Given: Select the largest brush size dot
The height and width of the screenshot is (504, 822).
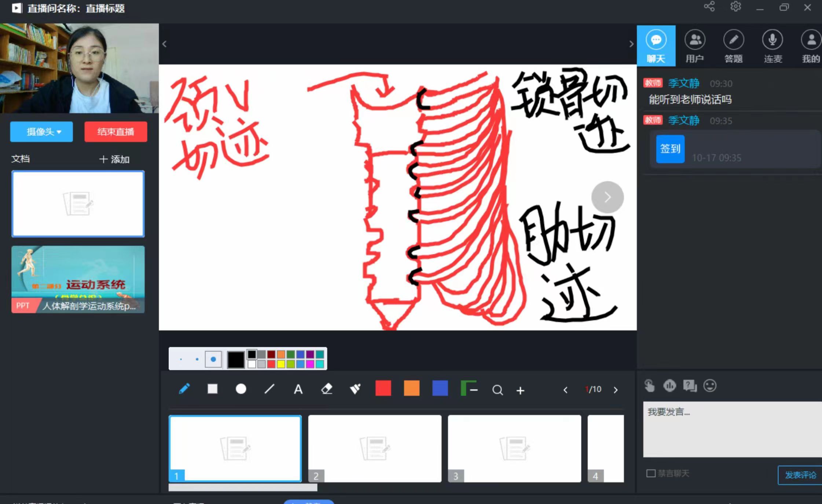Looking at the screenshot, I should point(213,360).
